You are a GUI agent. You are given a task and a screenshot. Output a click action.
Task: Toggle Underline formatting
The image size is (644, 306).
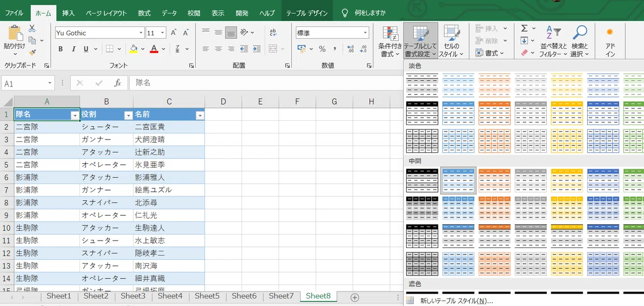point(86,49)
